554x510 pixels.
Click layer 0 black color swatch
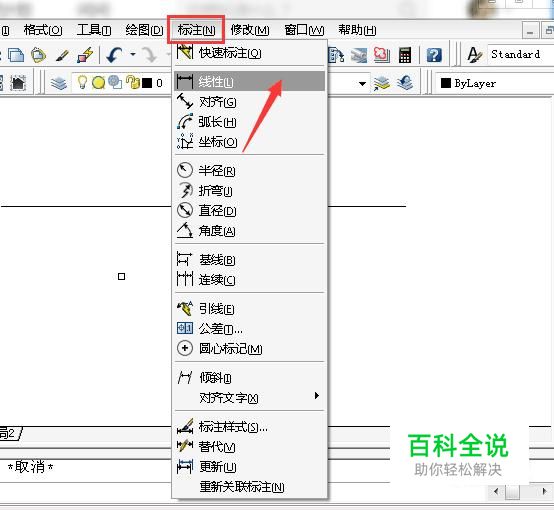pyautogui.click(x=147, y=83)
